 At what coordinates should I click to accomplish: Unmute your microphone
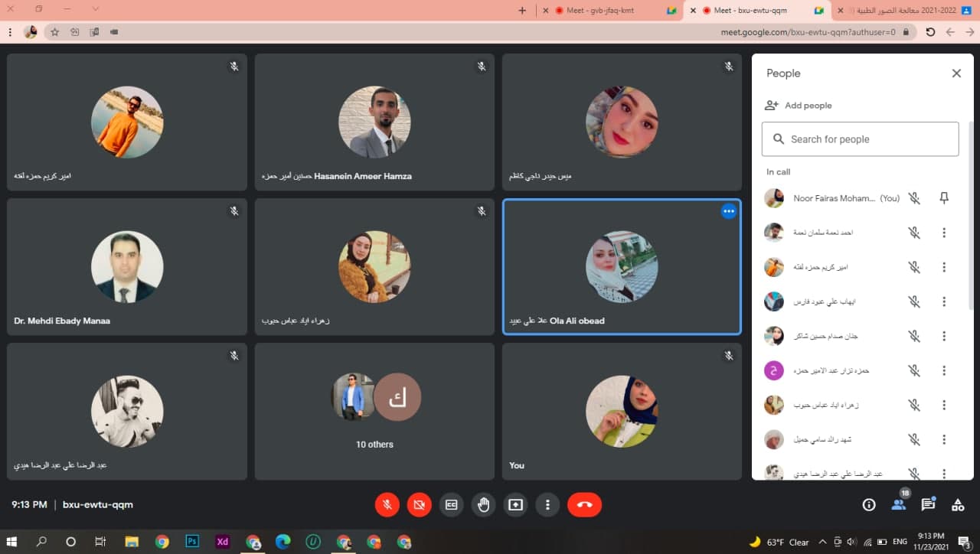click(387, 505)
